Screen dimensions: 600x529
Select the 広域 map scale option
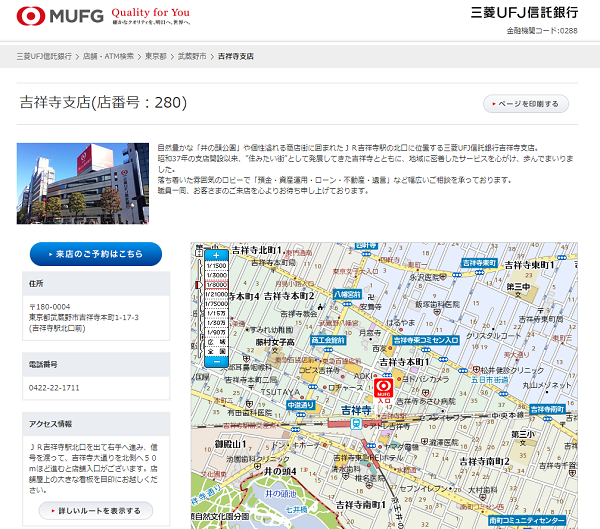coord(217,342)
